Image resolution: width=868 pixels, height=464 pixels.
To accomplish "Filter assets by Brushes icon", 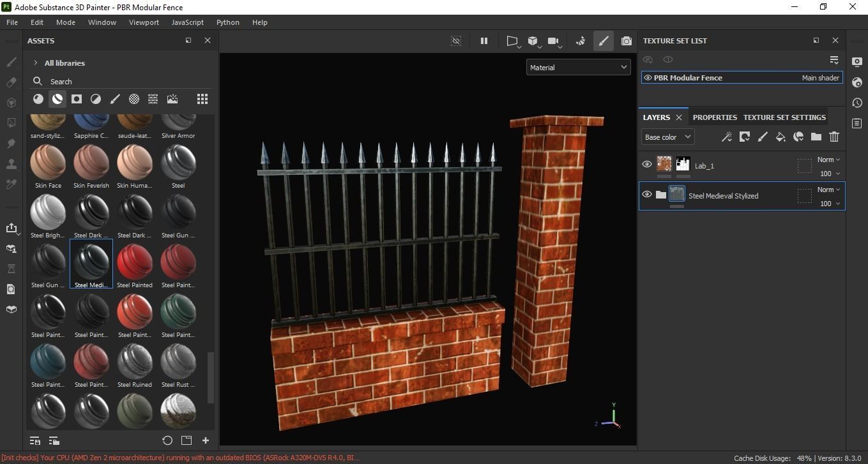I will [115, 99].
